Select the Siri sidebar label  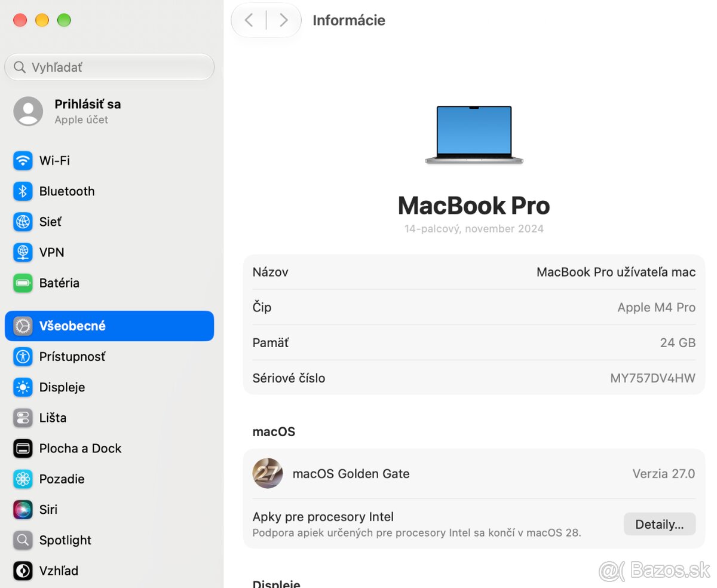pos(48,510)
